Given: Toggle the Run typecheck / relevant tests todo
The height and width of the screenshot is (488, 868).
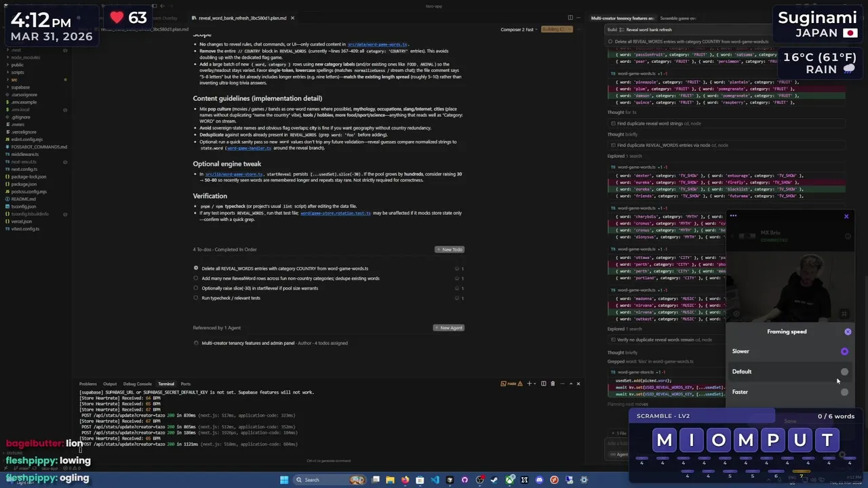Looking at the screenshot, I should click(196, 298).
